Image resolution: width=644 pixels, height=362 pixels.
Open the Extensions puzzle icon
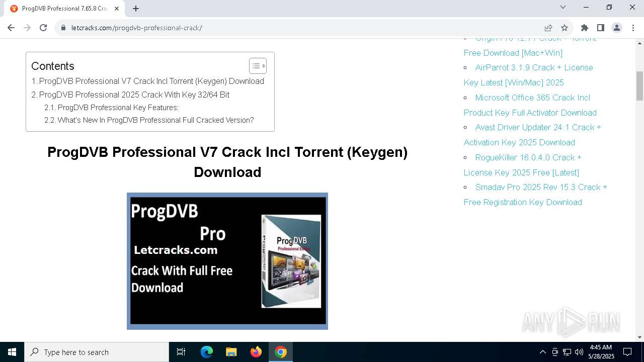click(585, 28)
